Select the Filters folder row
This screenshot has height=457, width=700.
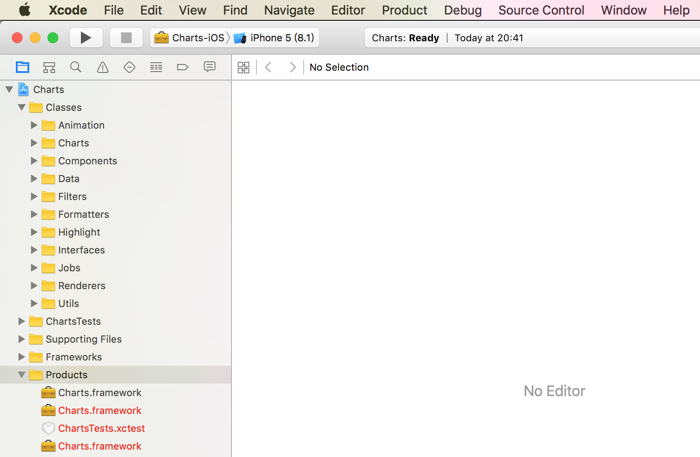point(116,196)
